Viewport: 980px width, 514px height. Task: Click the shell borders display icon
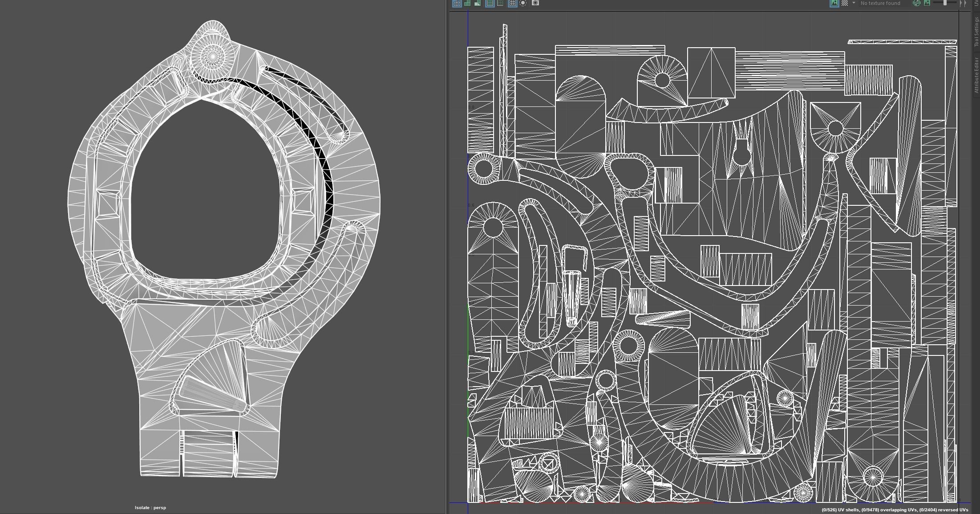pyautogui.click(x=500, y=3)
